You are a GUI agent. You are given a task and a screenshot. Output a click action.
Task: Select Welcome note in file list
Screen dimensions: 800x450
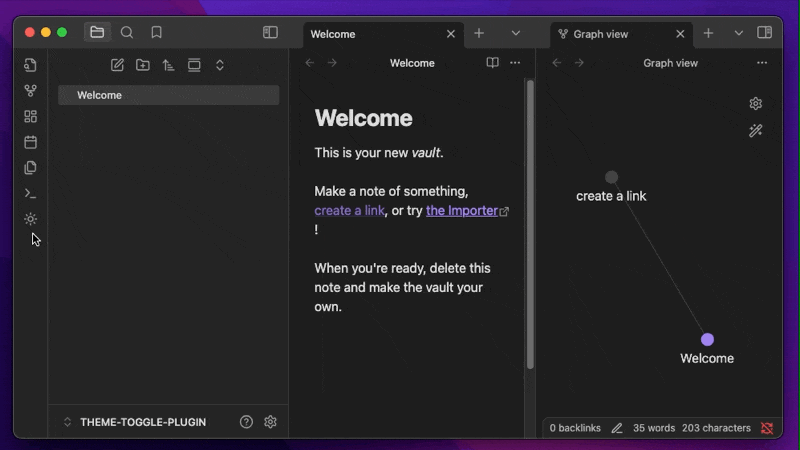[x=169, y=95]
